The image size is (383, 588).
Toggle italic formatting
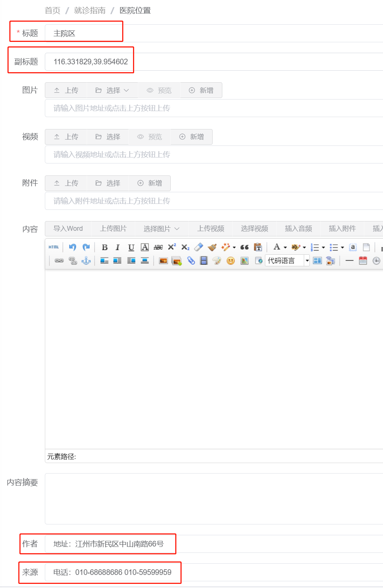[118, 247]
